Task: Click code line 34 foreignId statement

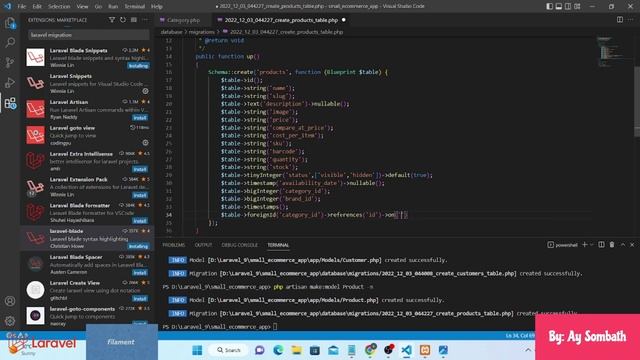Action: [314, 215]
